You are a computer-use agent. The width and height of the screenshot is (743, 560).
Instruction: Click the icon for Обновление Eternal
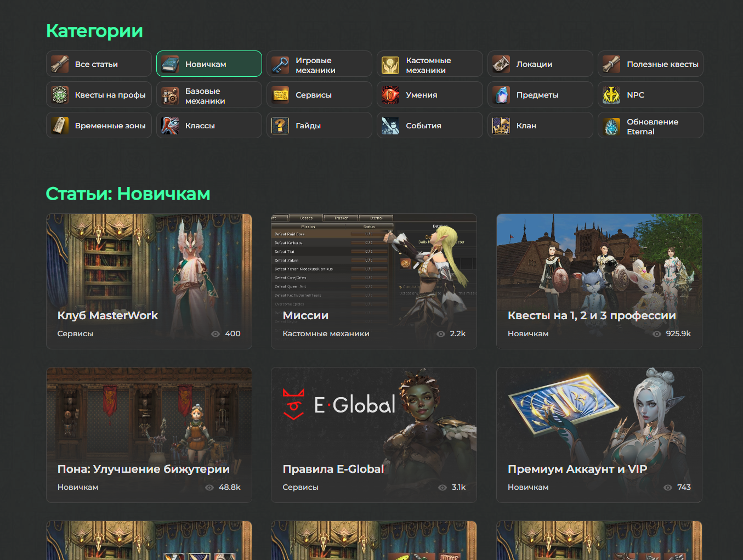pos(611,126)
